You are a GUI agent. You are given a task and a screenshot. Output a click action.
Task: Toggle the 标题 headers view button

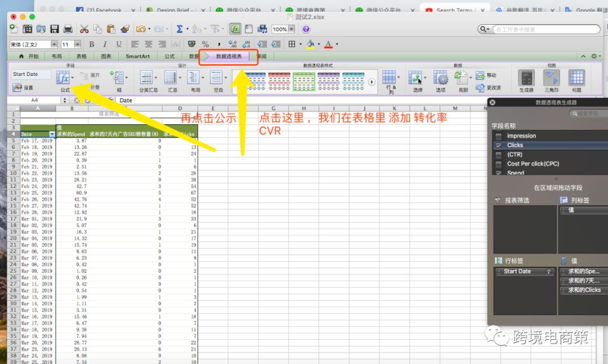tap(576, 82)
